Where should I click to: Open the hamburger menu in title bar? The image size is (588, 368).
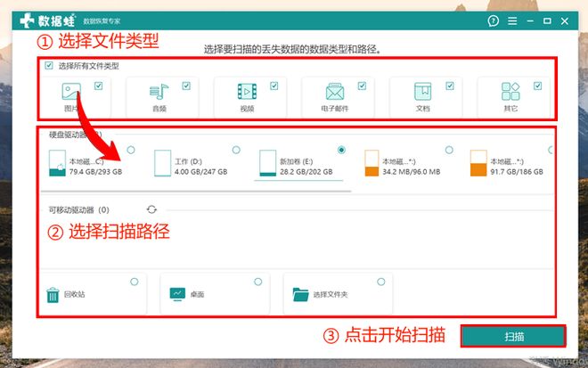coord(512,21)
